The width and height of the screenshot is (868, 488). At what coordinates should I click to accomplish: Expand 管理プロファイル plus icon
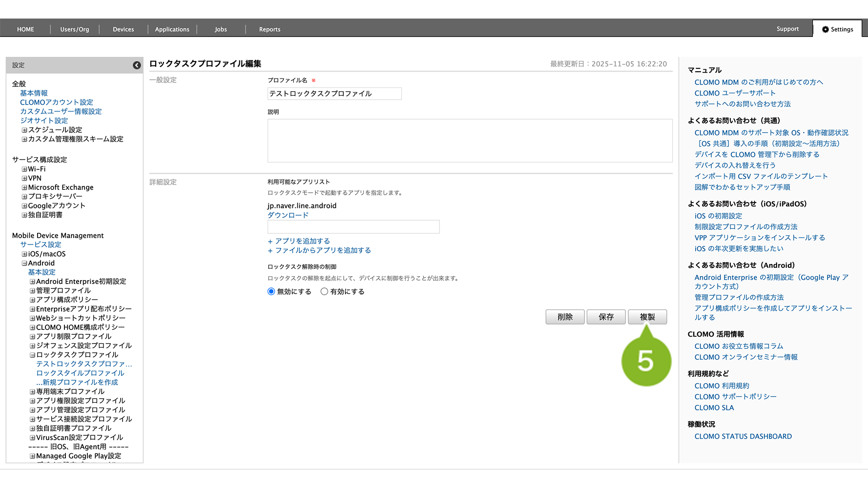(32, 291)
